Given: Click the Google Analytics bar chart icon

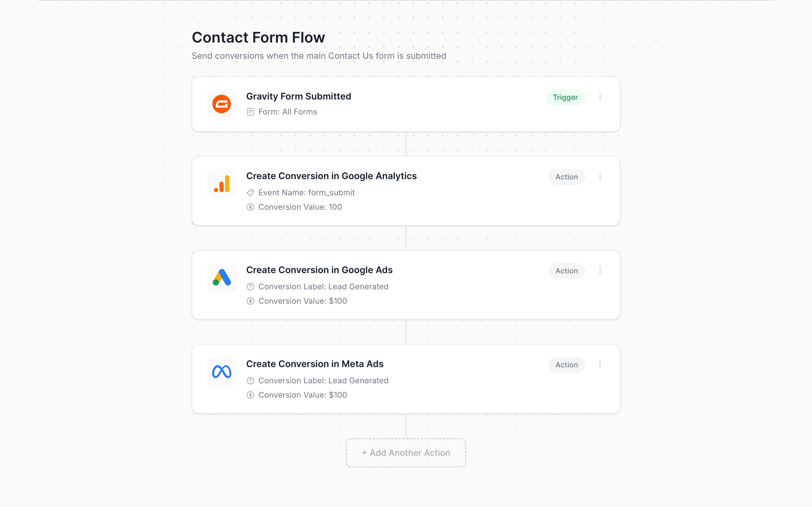Looking at the screenshot, I should coord(221,183).
